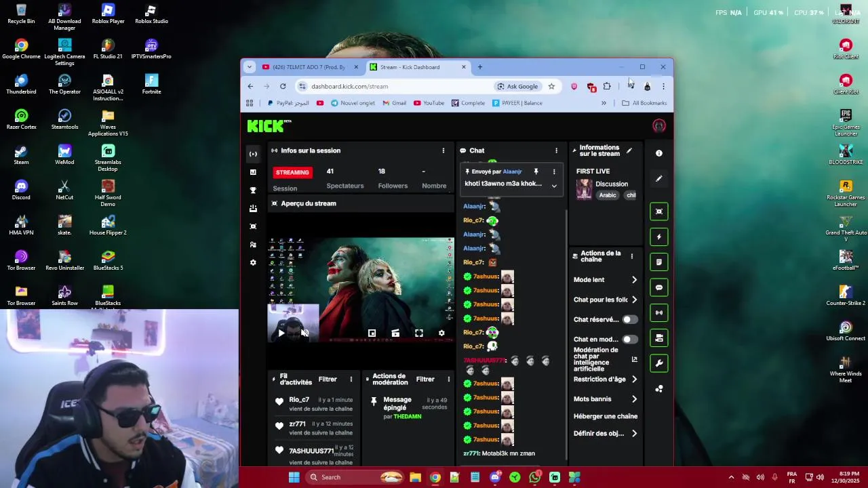Reload the Kick dashboard page

(283, 86)
